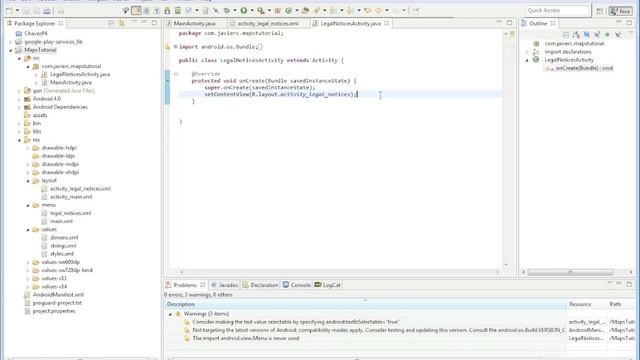Close the Outline view tab
Viewport: 640px width, 360px height.
point(553,24)
